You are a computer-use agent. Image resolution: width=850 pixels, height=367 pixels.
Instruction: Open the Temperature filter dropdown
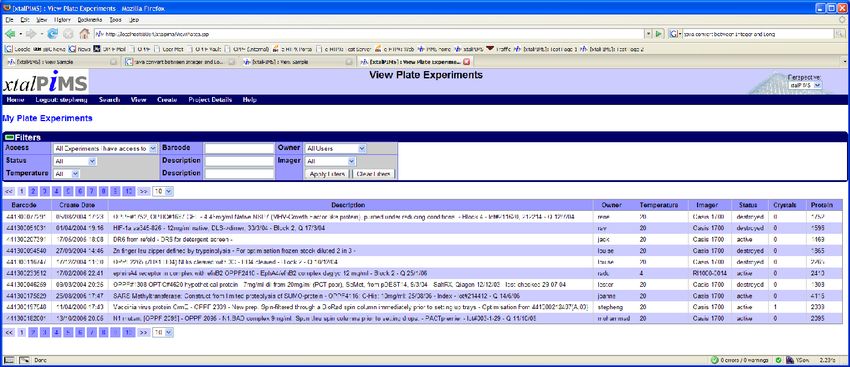coord(66,174)
